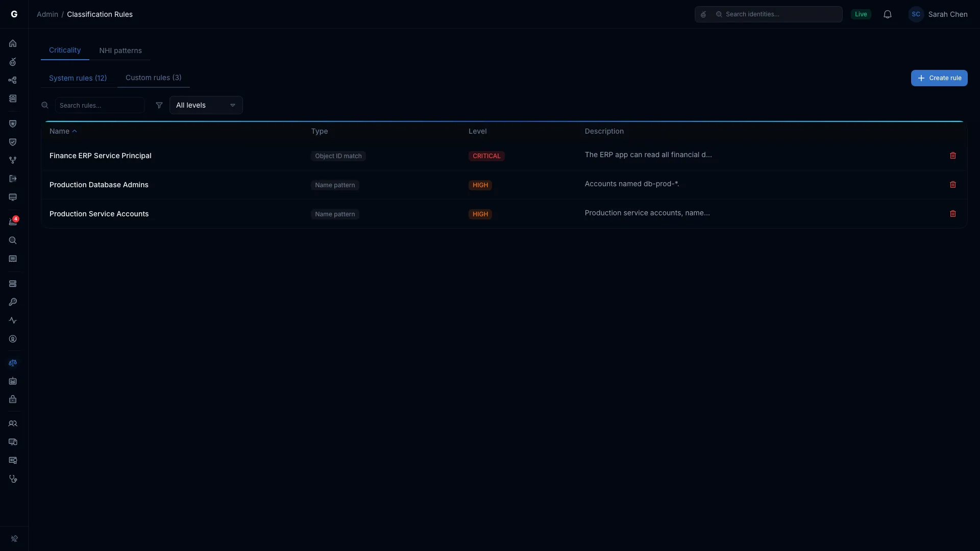This screenshot has width=980, height=551.
Task: Open the robot icon in sidebar
Action: [x=13, y=381]
